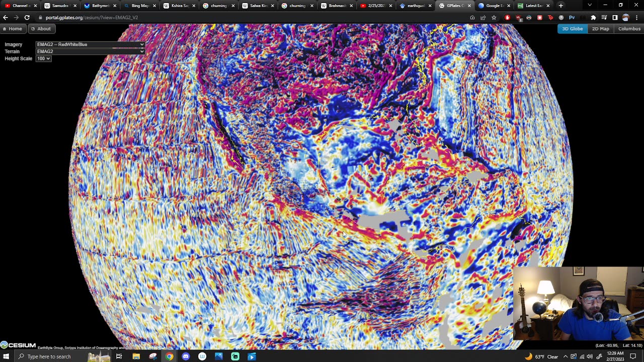This screenshot has width=644, height=362.
Task: Open the Height Scale dropdown set to 100
Action: tap(43, 58)
